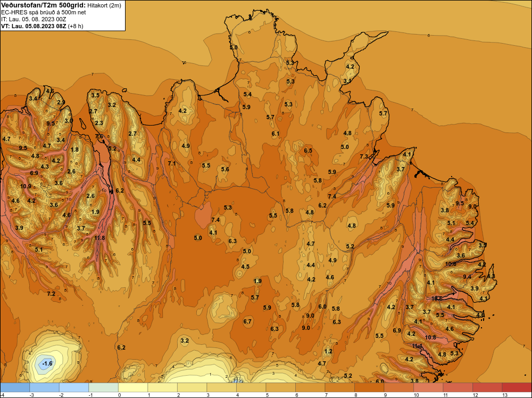Click the -1.6 temperature value on the glacier

point(47,364)
